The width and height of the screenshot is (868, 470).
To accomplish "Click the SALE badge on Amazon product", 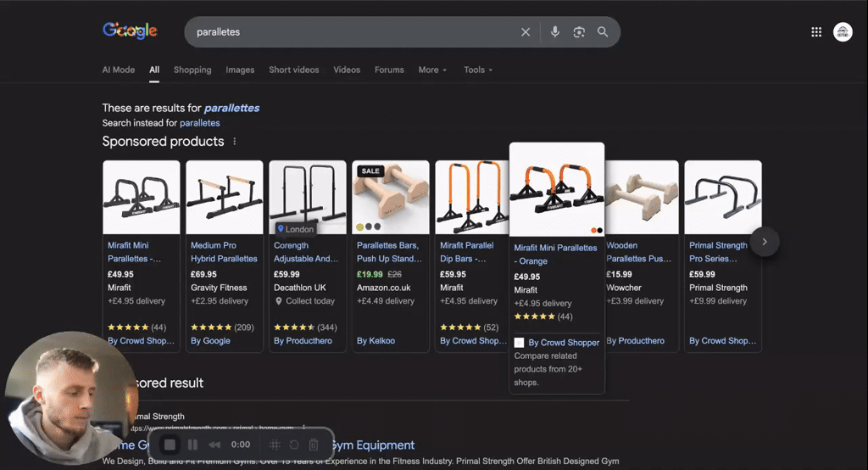I will click(370, 171).
